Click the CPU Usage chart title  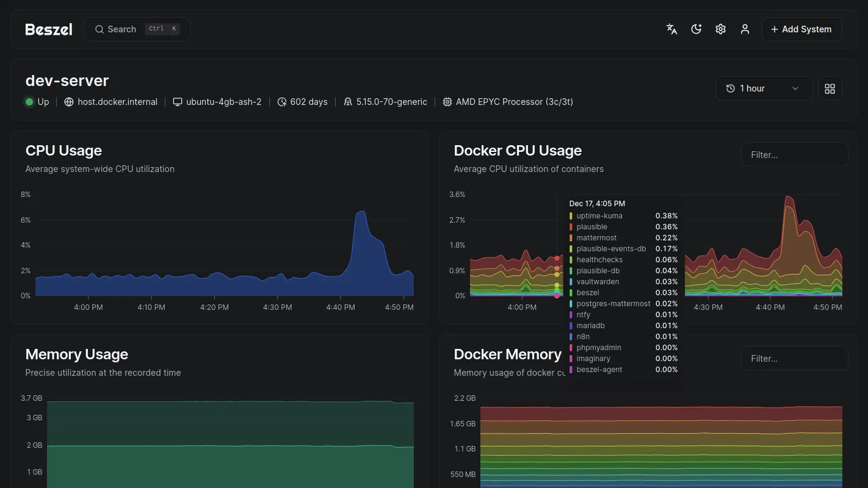[x=63, y=151]
